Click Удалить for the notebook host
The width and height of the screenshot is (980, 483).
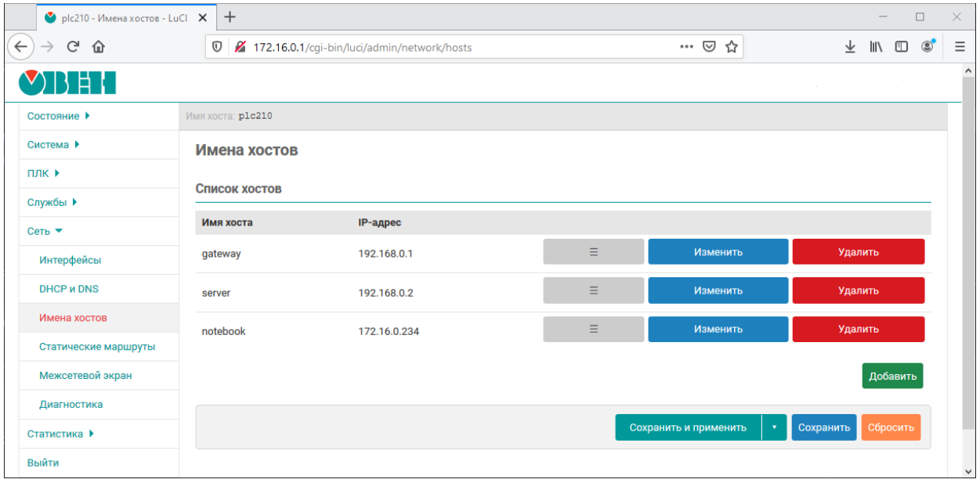pos(858,330)
